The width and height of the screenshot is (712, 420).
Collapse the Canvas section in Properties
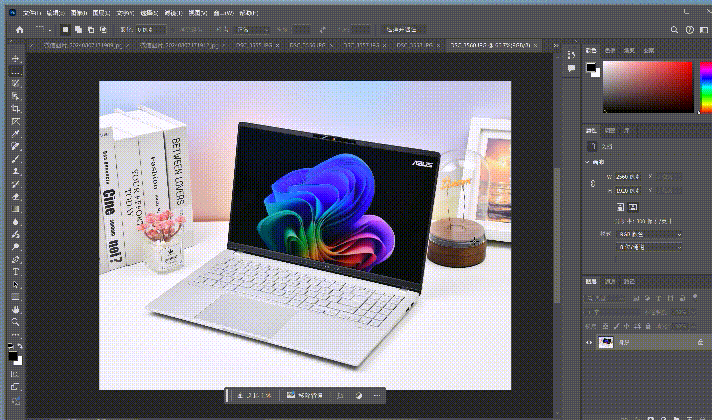588,162
